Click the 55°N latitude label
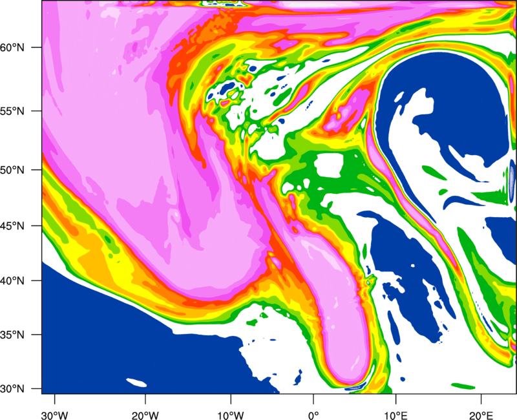Viewport: 517px width, 420px height. pos(12,111)
